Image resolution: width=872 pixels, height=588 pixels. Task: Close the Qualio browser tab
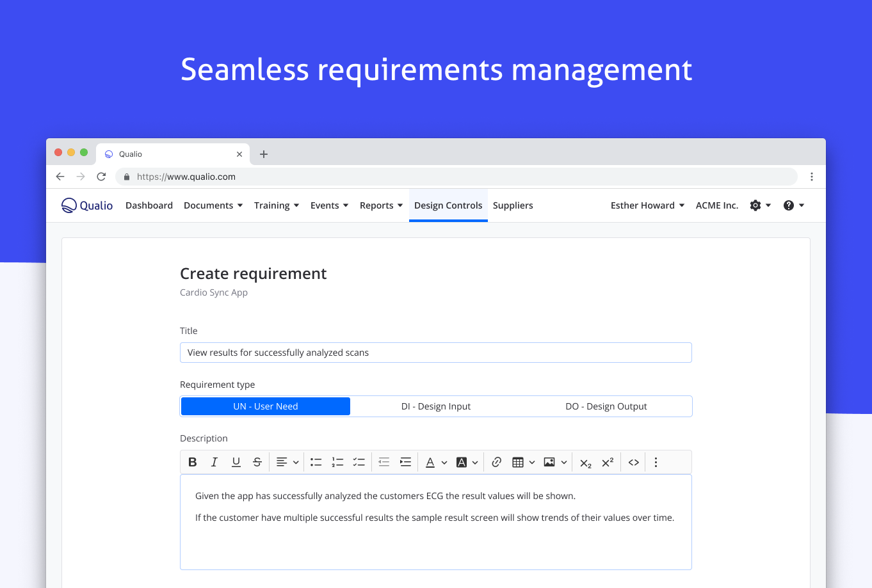[239, 154]
